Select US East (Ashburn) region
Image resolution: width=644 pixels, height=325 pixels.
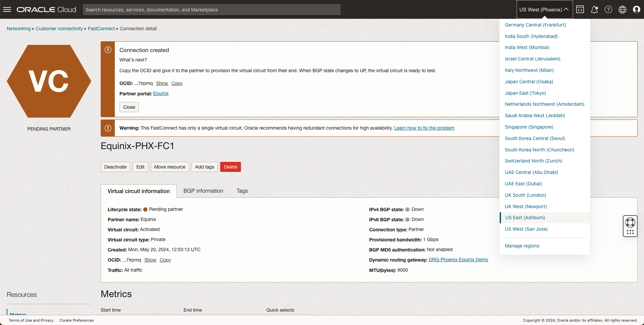click(525, 218)
